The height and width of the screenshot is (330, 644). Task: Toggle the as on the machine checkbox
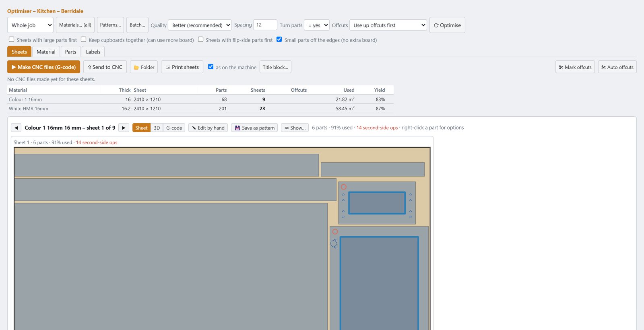pos(211,67)
